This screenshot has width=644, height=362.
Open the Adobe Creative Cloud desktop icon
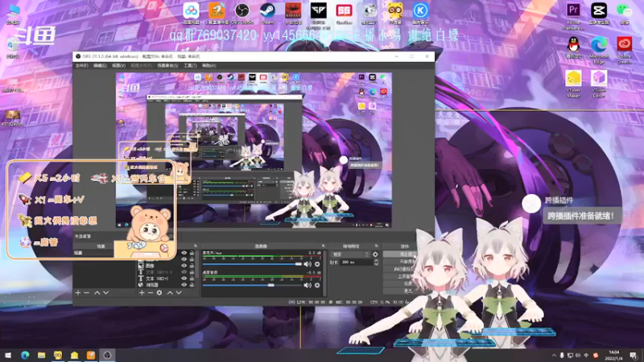pyautogui.click(x=625, y=50)
